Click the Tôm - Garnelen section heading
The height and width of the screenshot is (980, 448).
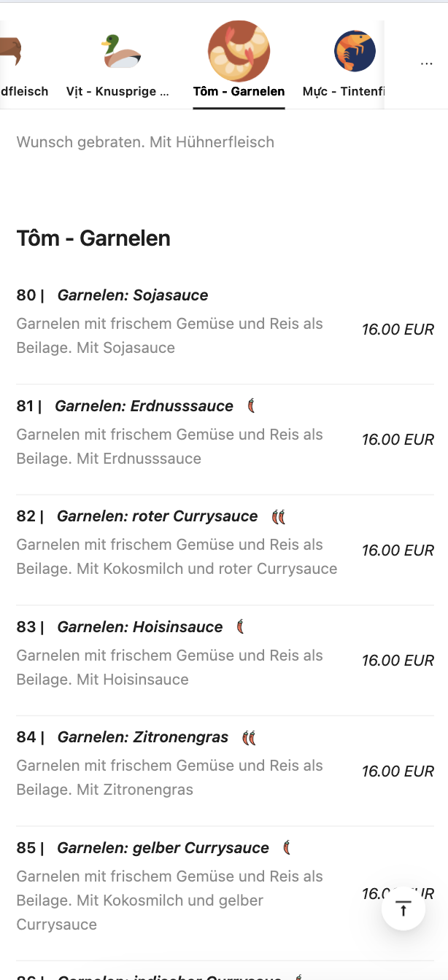coord(93,238)
